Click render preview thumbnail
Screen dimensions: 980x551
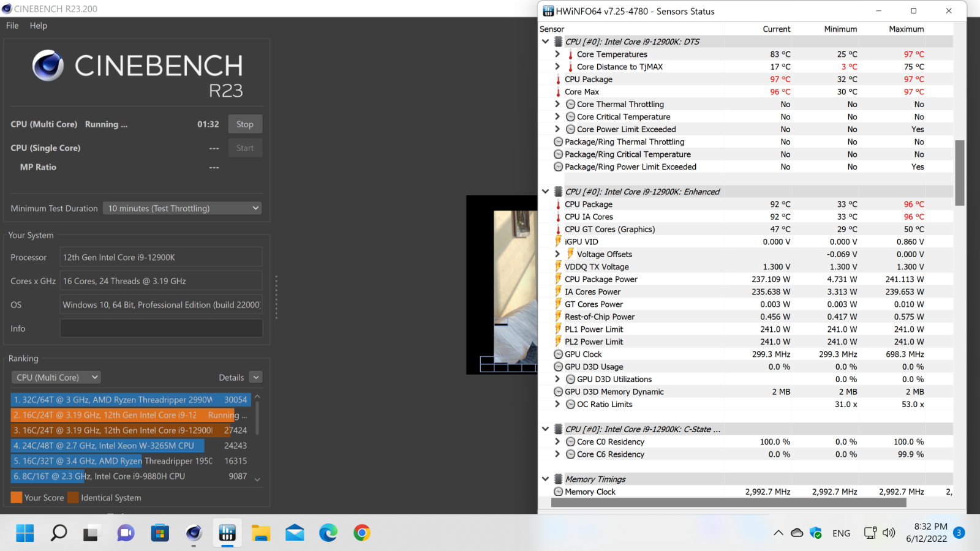(502, 285)
